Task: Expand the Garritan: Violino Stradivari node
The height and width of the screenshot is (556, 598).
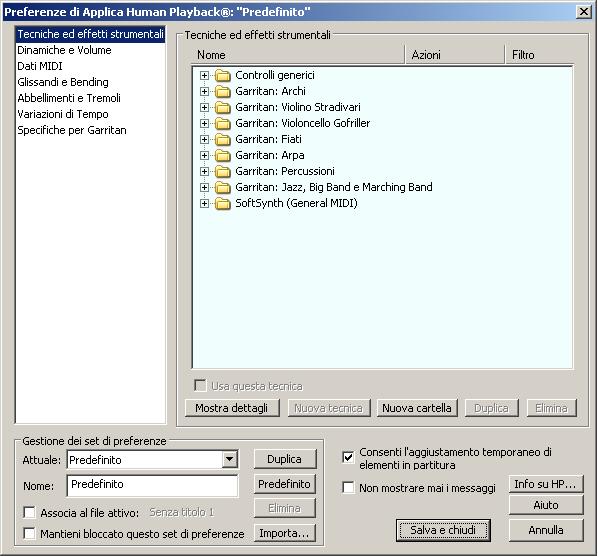Action: pyautogui.click(x=204, y=108)
